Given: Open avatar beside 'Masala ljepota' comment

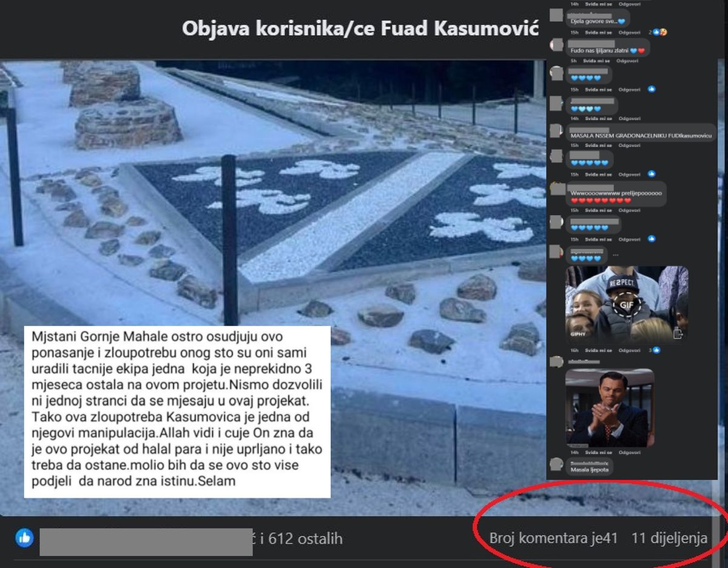Looking at the screenshot, I should pyautogui.click(x=556, y=465).
